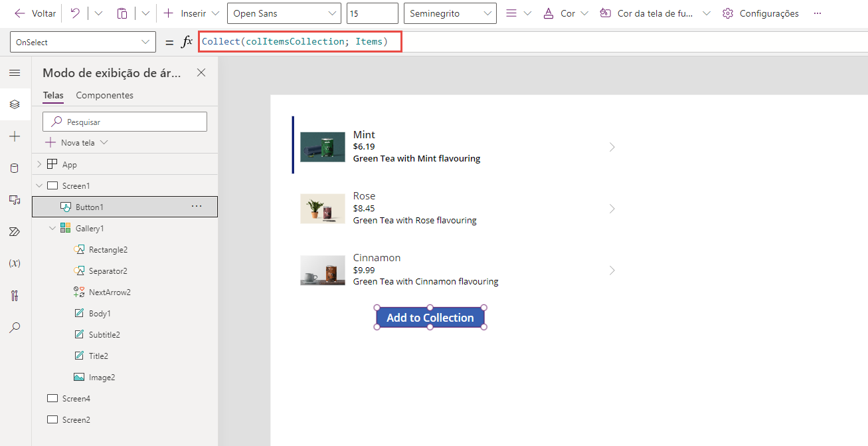
Task: Open the Open Sans font dropdown
Action: pyautogui.click(x=284, y=13)
